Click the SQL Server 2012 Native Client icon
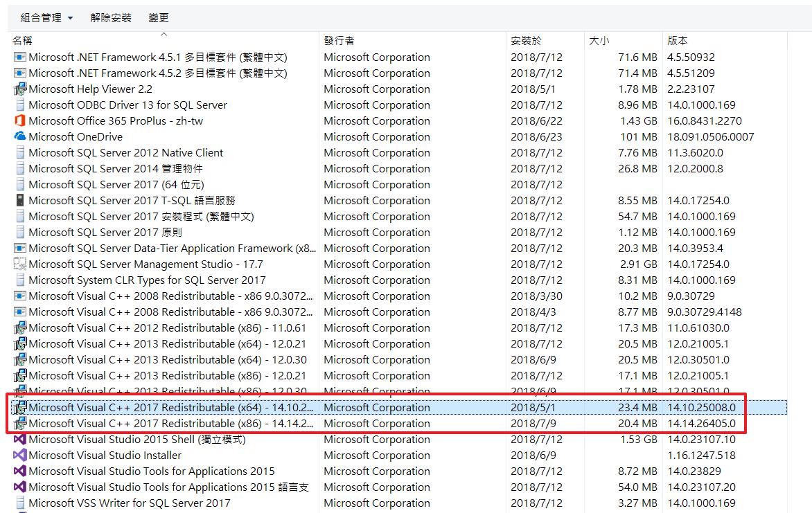Screen dimensions: 812x513 point(19,153)
